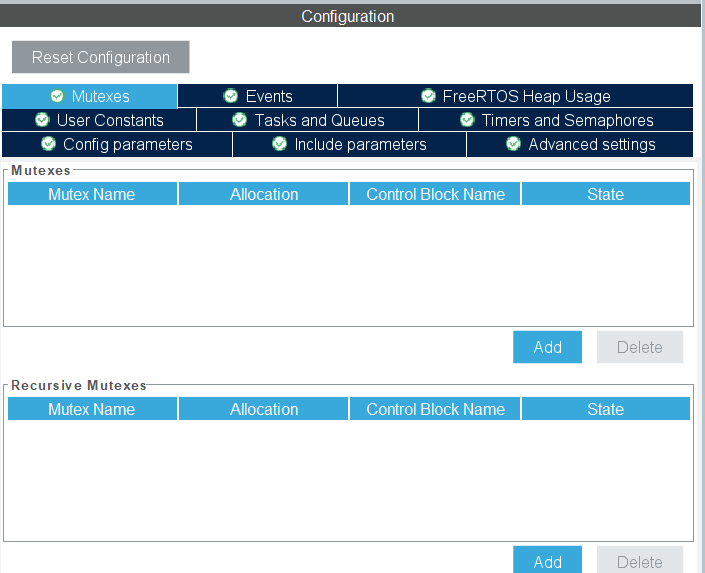Open the User Constants tab

[99, 120]
